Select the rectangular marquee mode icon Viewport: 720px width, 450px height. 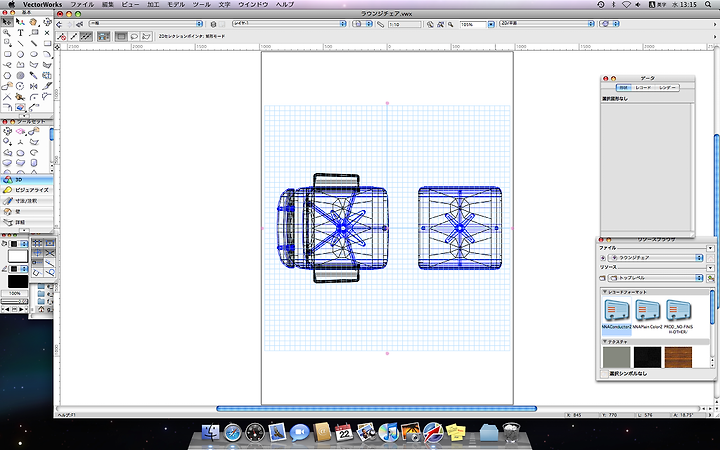pyautogui.click(x=121, y=36)
